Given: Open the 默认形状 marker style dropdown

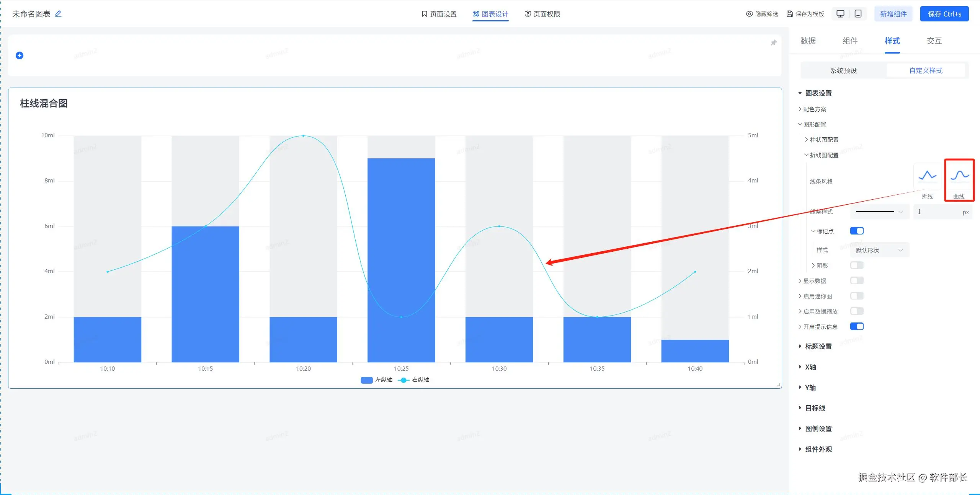Looking at the screenshot, I should [879, 250].
